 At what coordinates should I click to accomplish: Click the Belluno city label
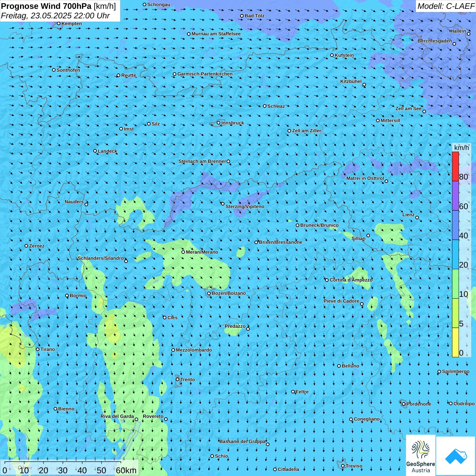[x=350, y=366]
